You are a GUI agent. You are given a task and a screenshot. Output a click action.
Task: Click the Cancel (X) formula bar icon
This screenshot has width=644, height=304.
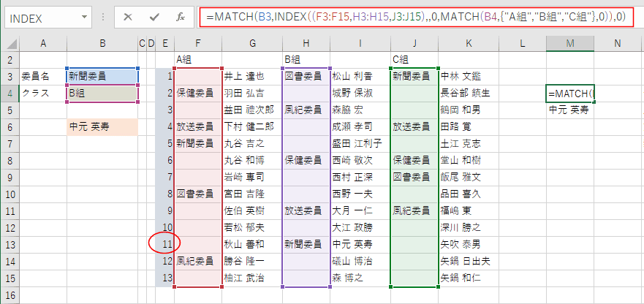pyautogui.click(x=128, y=17)
